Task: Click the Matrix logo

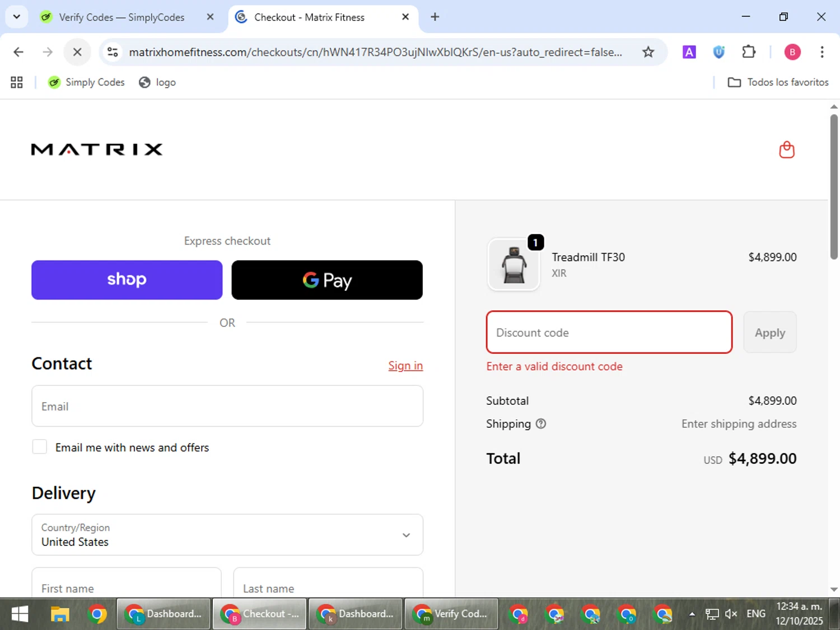Action: tap(97, 150)
